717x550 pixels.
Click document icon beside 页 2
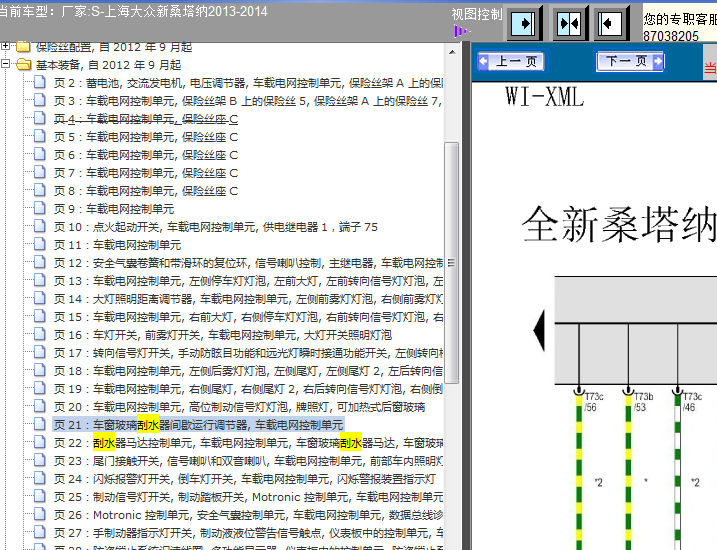click(40, 82)
